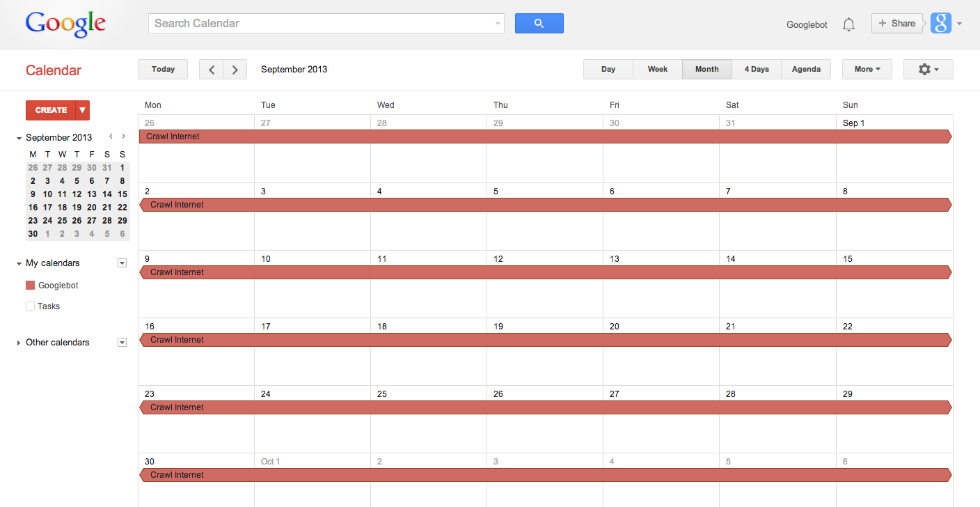Toggle the Googlebot calendar visibility

[30, 285]
